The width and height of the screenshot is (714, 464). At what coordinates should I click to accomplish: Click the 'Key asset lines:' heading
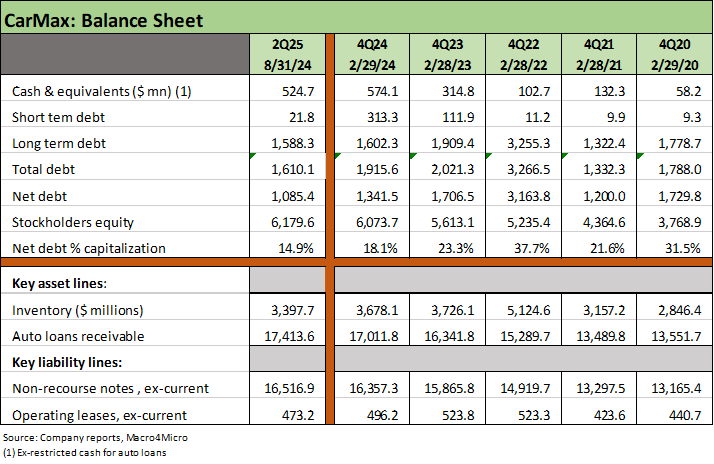(59, 283)
